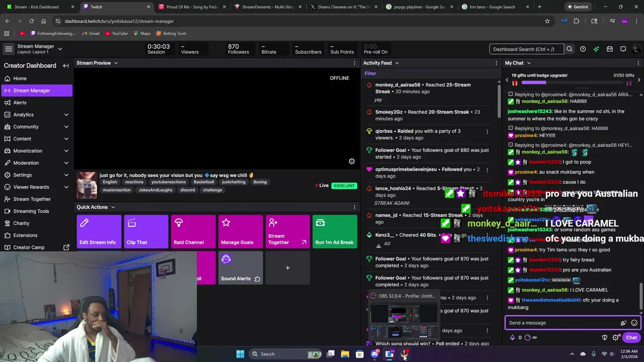The image size is (644, 362).
Task: Open Alerts in the sidebar
Action: pos(36,103)
